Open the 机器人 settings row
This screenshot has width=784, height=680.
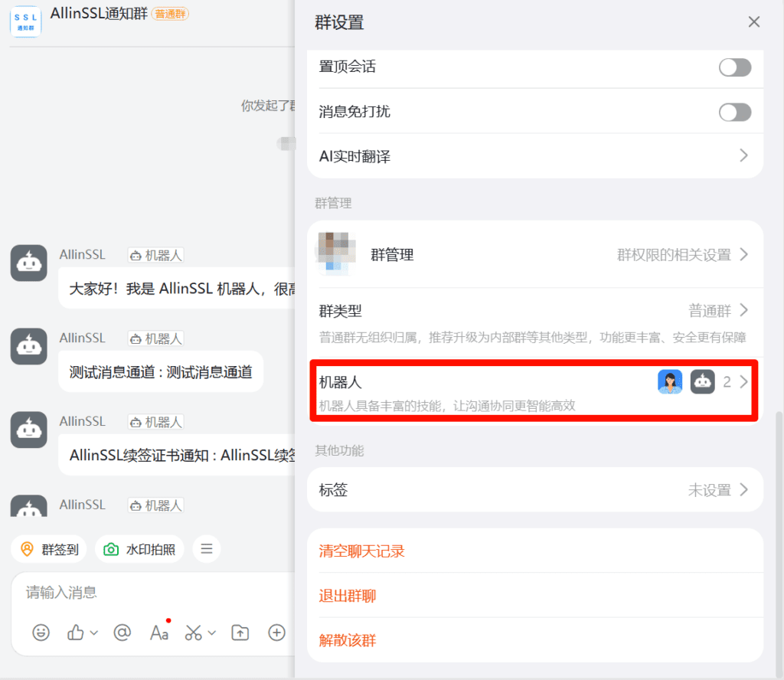click(x=534, y=388)
